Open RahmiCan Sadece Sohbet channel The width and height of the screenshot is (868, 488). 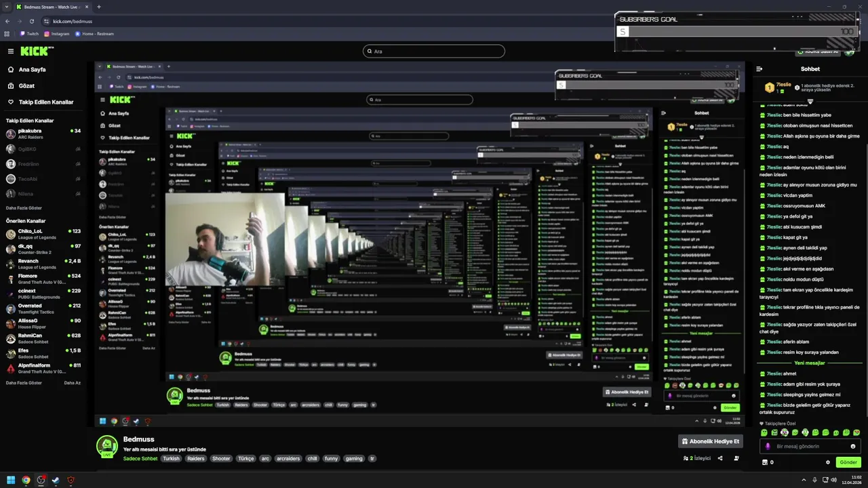43,338
